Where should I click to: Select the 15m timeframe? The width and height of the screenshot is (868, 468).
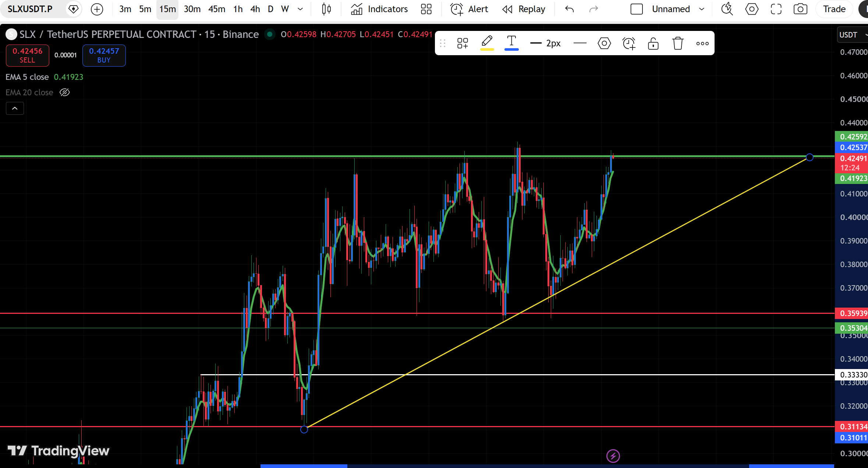(167, 9)
